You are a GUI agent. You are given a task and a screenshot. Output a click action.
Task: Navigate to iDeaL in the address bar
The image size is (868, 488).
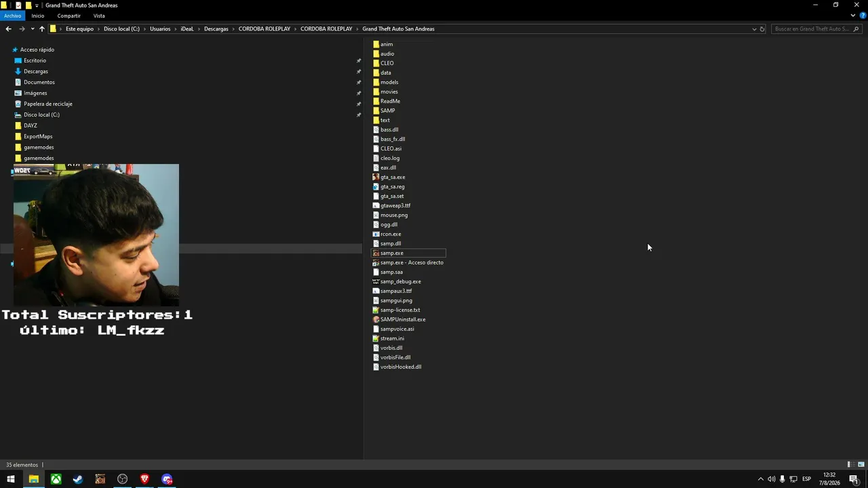[187, 29]
